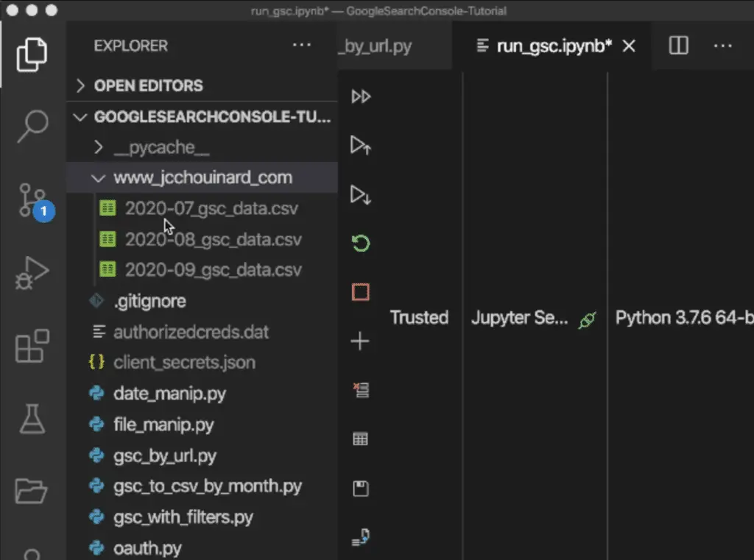The height and width of the screenshot is (560, 754).
Task: Open the .gitignore file
Action: coord(202,301)
